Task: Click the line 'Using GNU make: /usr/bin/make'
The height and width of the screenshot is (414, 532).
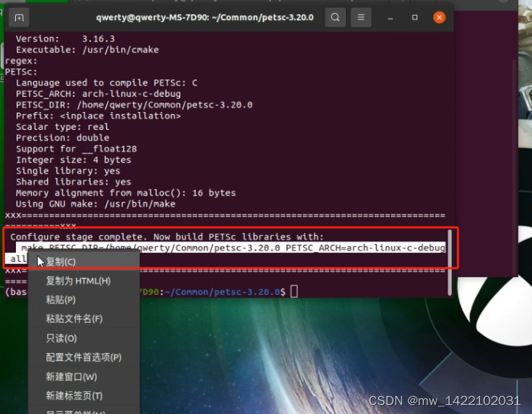Action: point(95,204)
